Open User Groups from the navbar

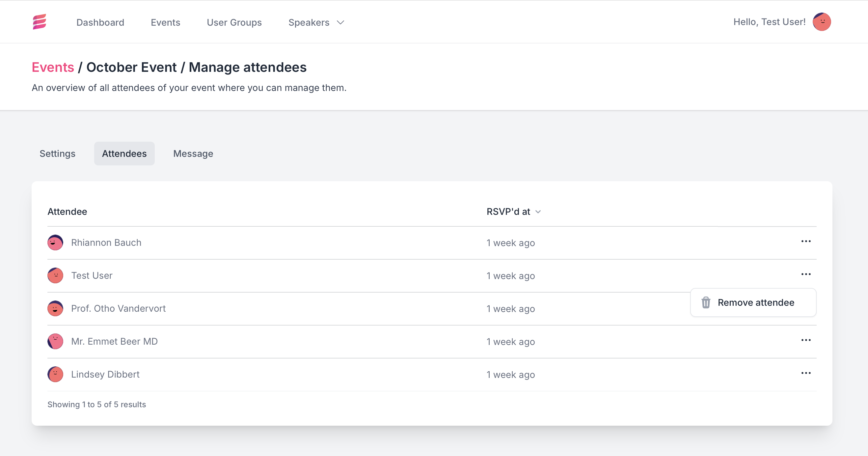pyautogui.click(x=234, y=23)
